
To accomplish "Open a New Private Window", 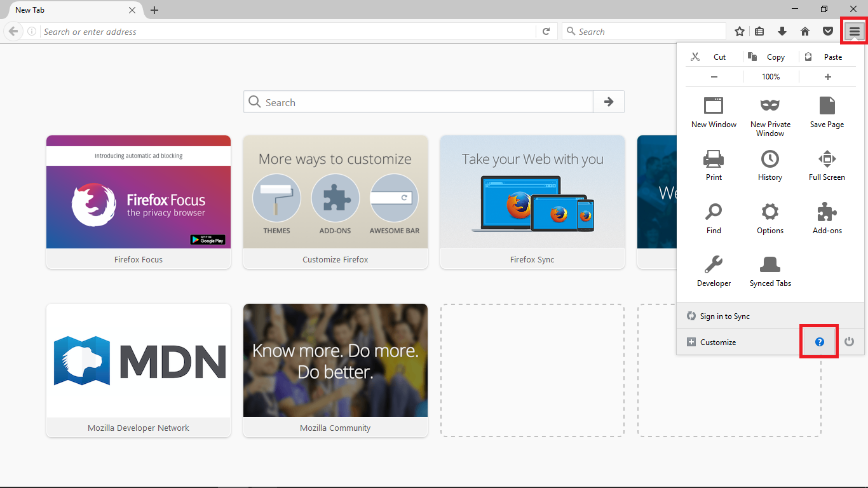I will 770,117.
